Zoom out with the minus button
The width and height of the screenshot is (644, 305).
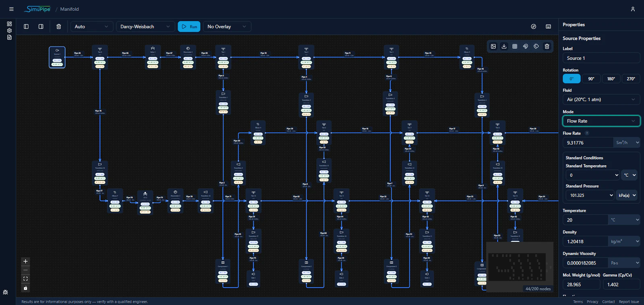pyautogui.click(x=25, y=270)
